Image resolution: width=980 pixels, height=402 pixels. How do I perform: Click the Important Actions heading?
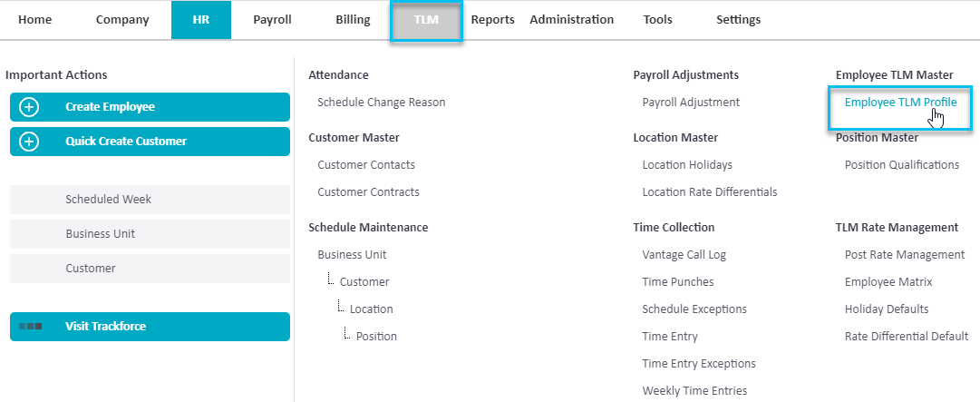pyautogui.click(x=56, y=75)
